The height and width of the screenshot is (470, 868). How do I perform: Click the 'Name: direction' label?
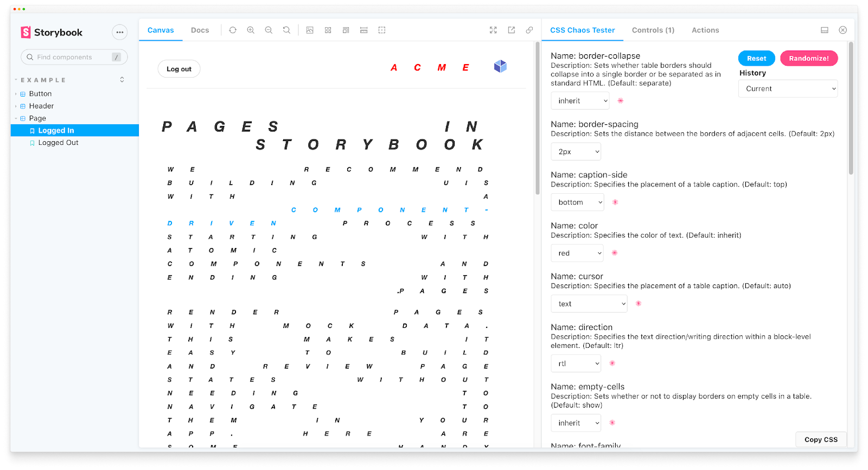pos(582,327)
